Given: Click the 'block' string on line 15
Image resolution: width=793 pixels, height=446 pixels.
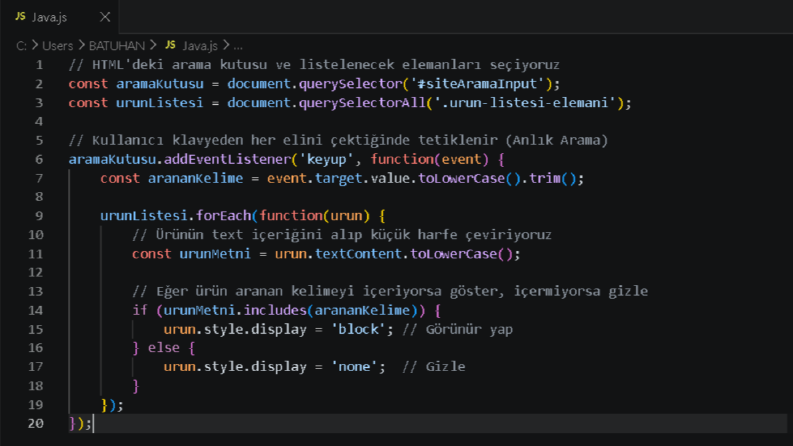Looking at the screenshot, I should tap(358, 330).
